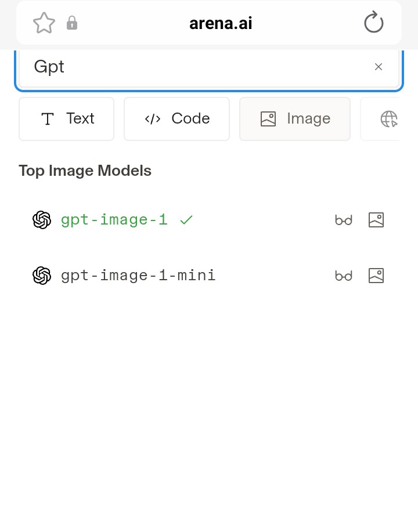This screenshot has height=532, width=418.
Task: Tap the arena.ai address in URL bar
Action: [x=221, y=23]
